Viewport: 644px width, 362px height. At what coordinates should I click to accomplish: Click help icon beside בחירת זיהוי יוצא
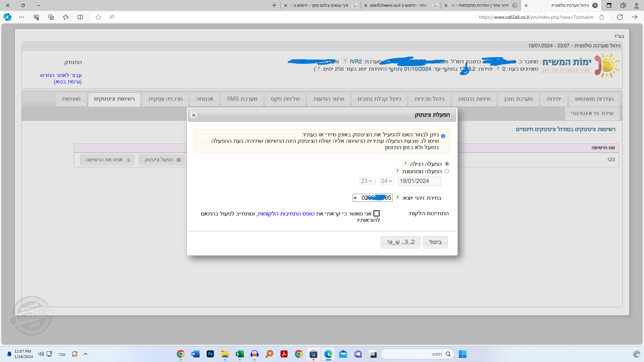[x=397, y=197]
